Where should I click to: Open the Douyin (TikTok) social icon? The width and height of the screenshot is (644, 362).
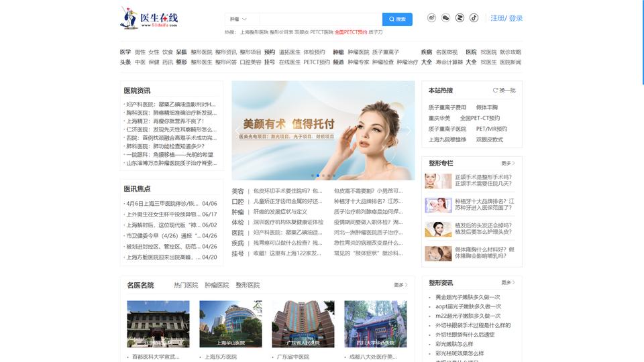click(474, 17)
